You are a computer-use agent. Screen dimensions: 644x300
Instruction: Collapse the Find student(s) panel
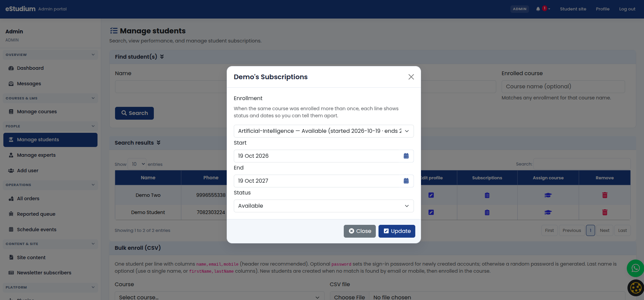[x=162, y=57]
